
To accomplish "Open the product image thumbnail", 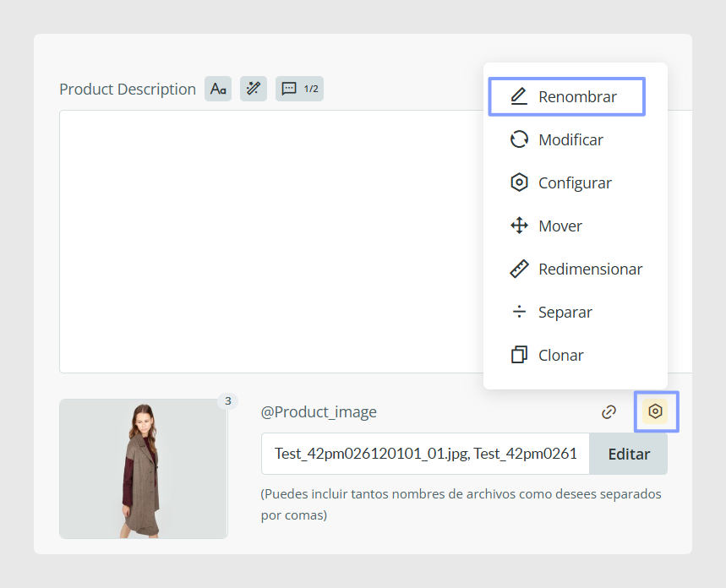I will pos(144,469).
